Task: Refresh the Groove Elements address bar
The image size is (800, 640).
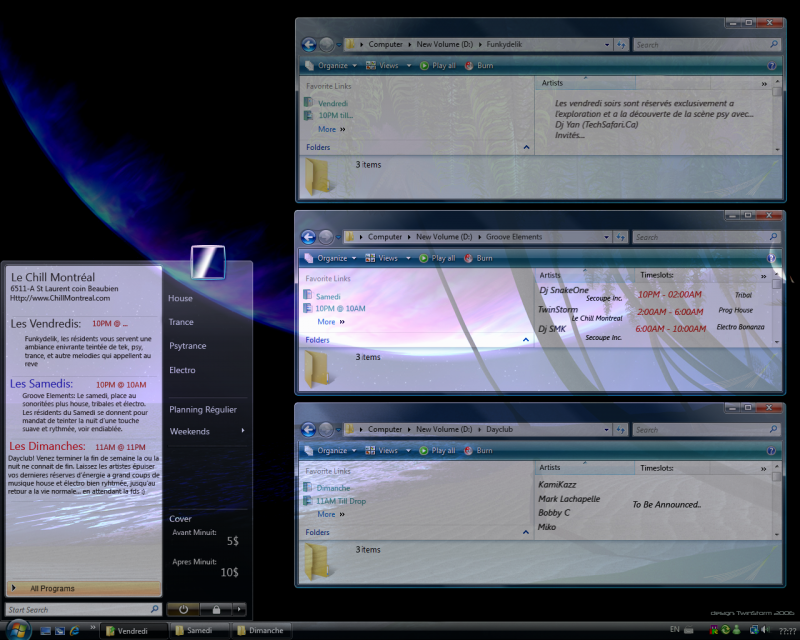Action: (620, 237)
